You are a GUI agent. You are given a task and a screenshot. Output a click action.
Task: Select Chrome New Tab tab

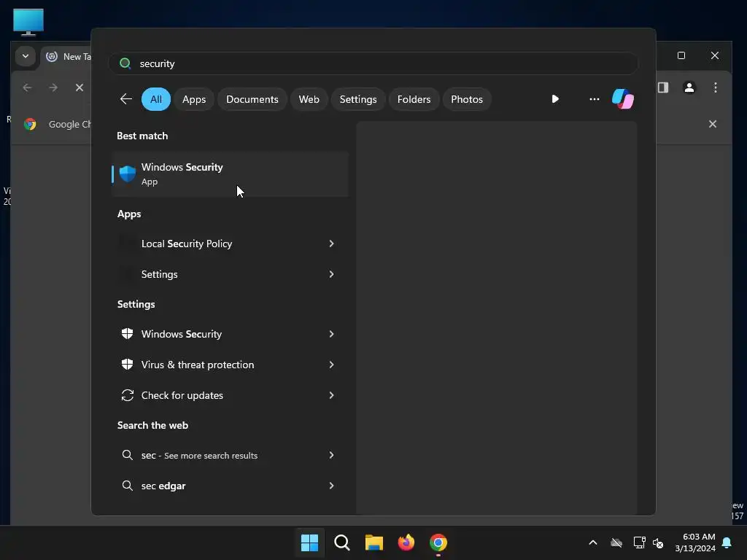(66, 57)
